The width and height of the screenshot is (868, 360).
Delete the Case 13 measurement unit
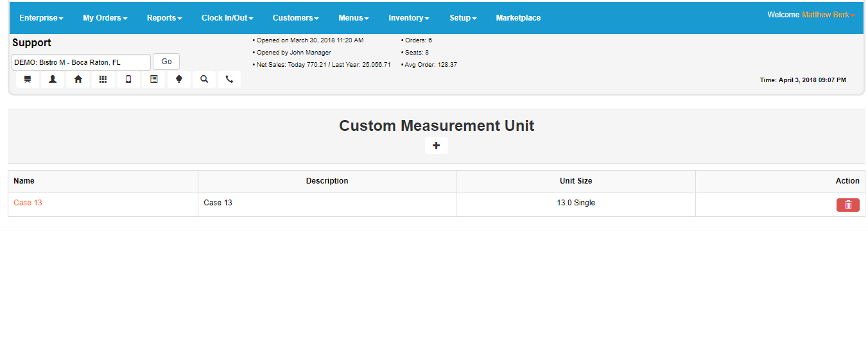click(x=848, y=205)
